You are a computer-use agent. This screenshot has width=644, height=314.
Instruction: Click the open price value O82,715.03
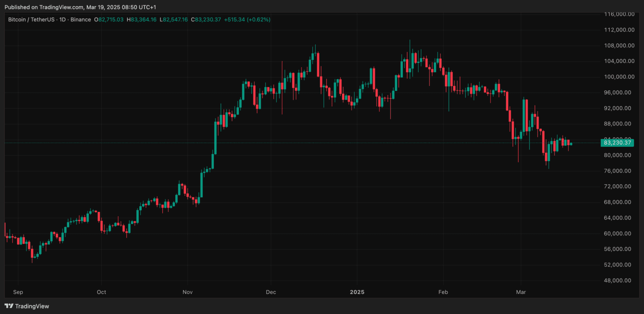pyautogui.click(x=109, y=19)
